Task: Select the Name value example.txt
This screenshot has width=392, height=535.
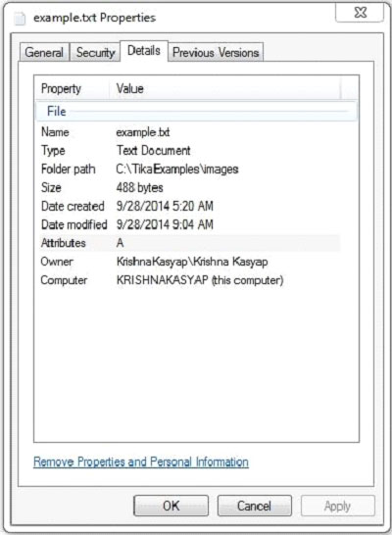Action: 143,132
